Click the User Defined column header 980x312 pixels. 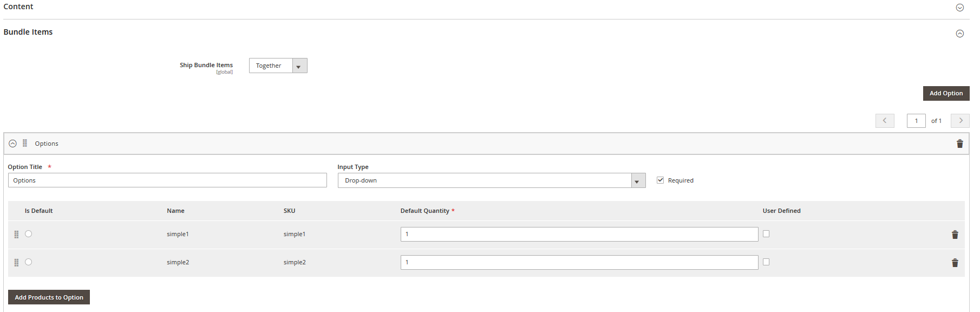781,211
